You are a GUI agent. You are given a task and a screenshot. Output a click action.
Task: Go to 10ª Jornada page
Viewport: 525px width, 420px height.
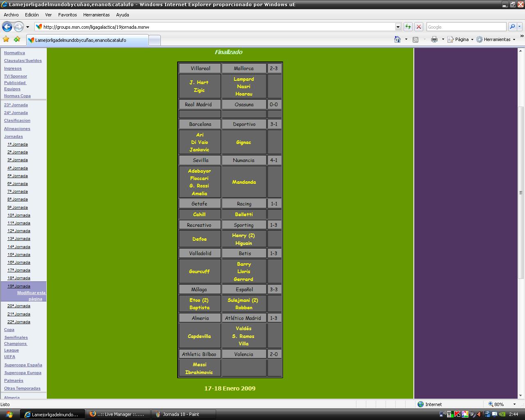click(19, 215)
